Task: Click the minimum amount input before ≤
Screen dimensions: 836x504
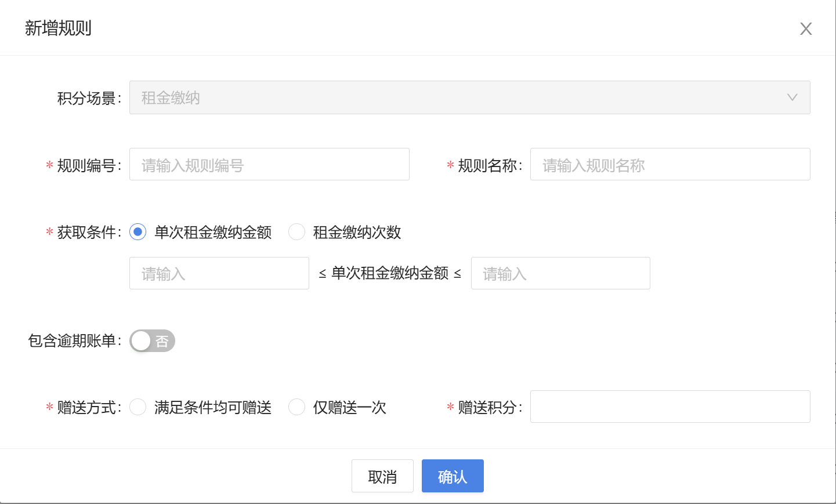Action: point(219,273)
